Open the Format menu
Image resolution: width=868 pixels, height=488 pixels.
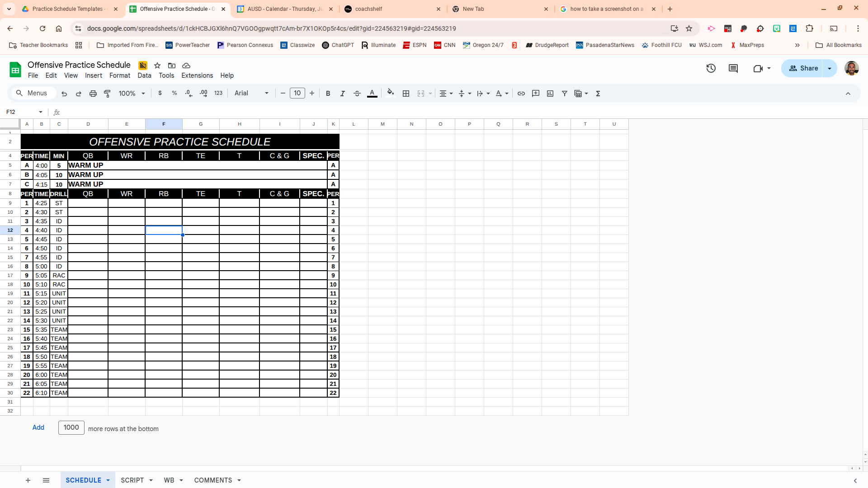pyautogui.click(x=120, y=75)
